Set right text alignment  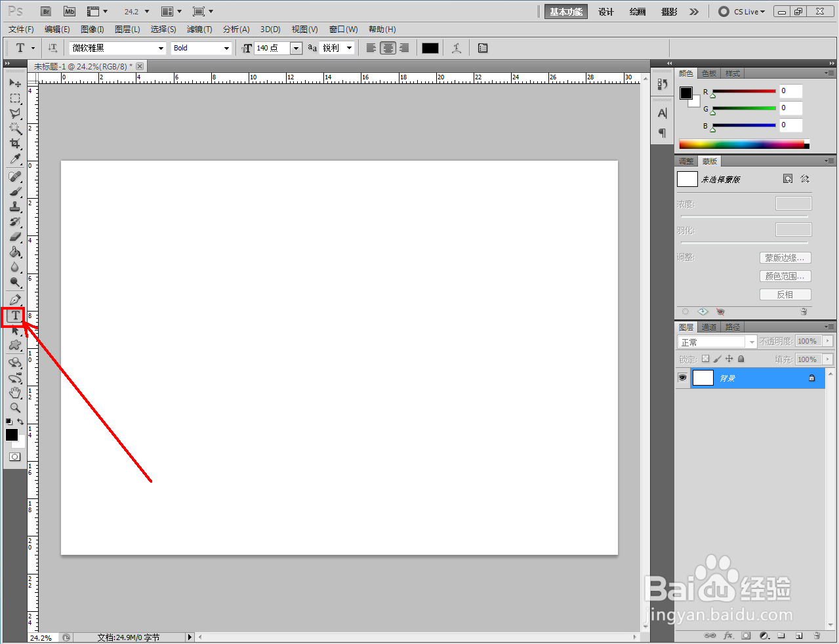404,48
